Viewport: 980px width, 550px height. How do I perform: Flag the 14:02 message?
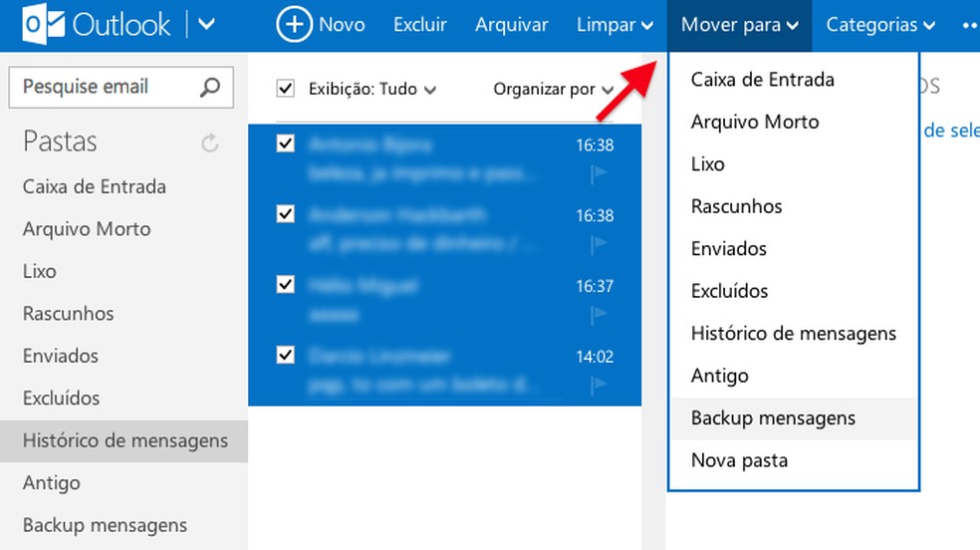(x=600, y=386)
